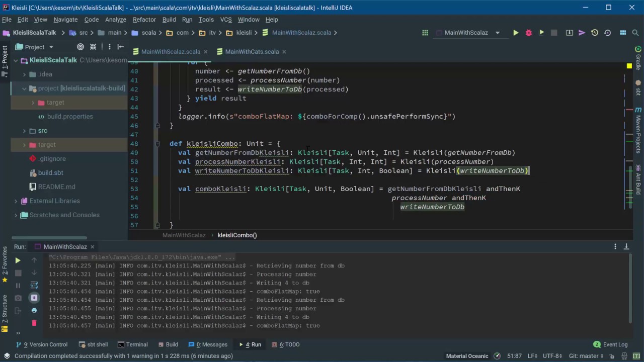Click the Revert circular-arrow toolbar icon
The height and width of the screenshot is (362, 644).
[x=607, y=33]
